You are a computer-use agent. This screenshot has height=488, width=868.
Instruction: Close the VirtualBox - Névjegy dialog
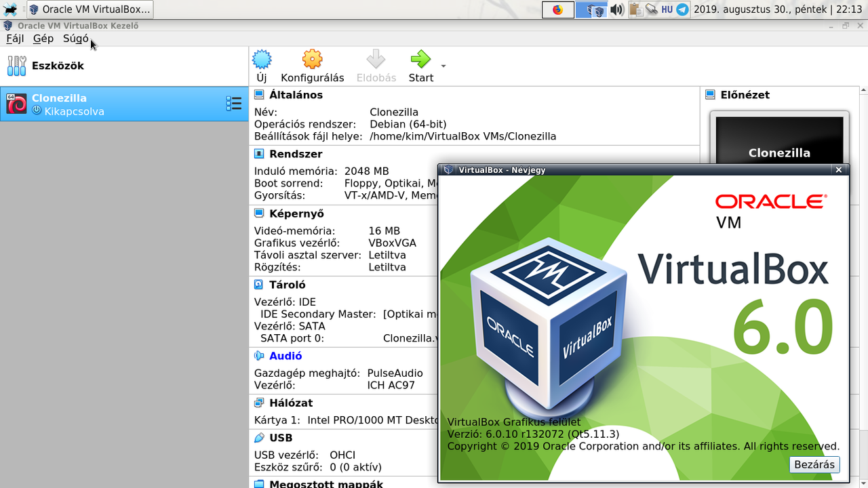point(839,170)
